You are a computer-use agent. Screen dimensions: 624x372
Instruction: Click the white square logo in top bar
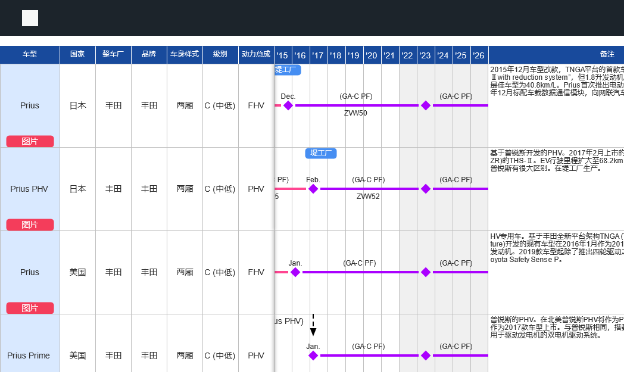(30, 18)
